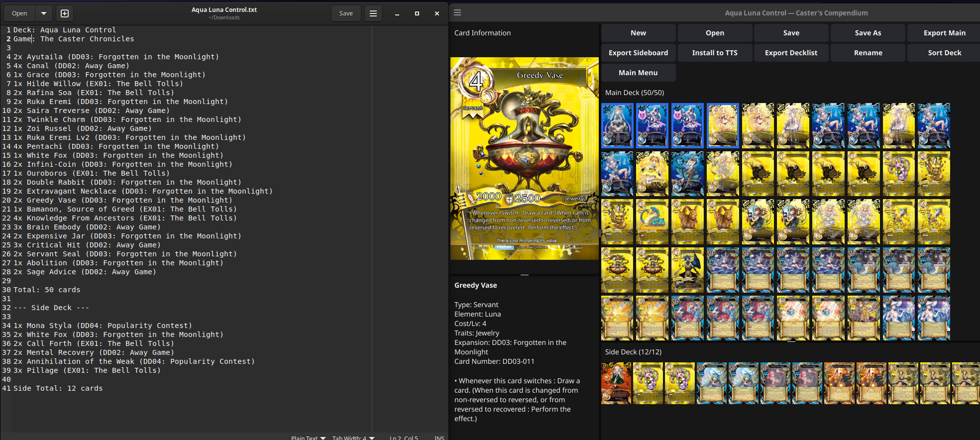The image size is (980, 440).
Task: Click line 'Side Total: 12 cards'
Action: point(58,388)
